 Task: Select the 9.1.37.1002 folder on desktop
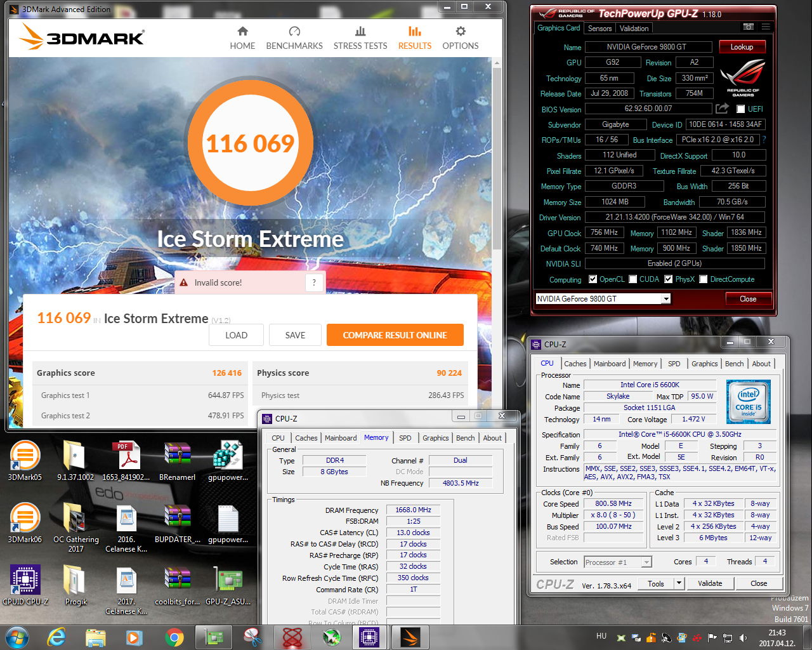[x=75, y=460]
